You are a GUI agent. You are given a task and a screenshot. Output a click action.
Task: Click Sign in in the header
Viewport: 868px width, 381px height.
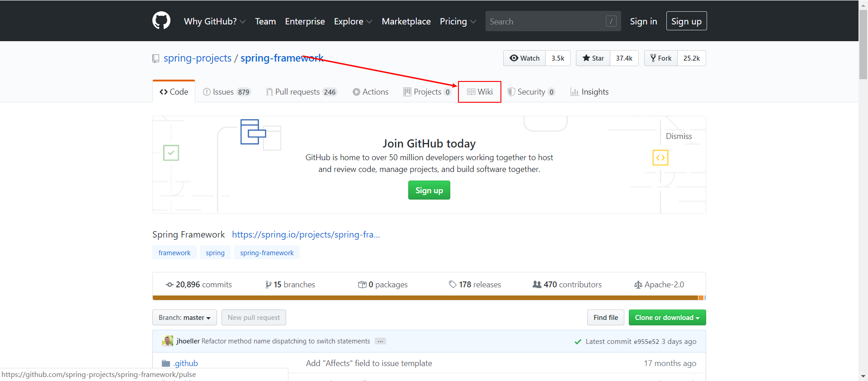click(643, 21)
